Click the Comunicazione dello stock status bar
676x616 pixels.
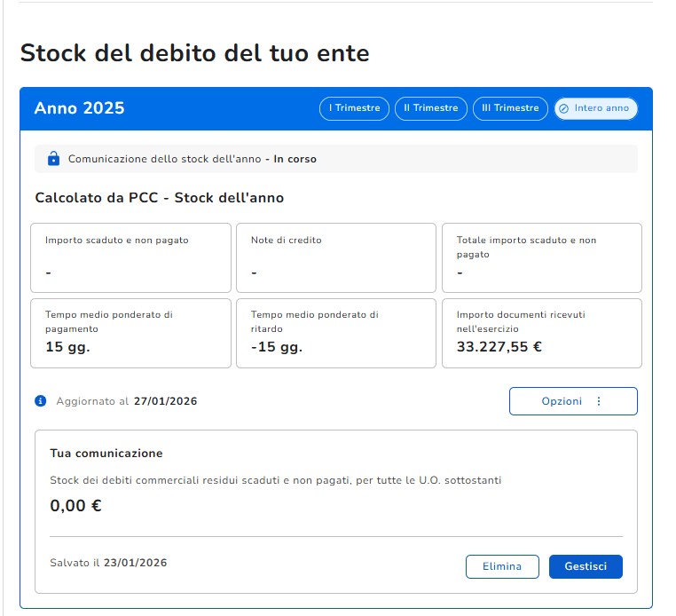coord(336,159)
